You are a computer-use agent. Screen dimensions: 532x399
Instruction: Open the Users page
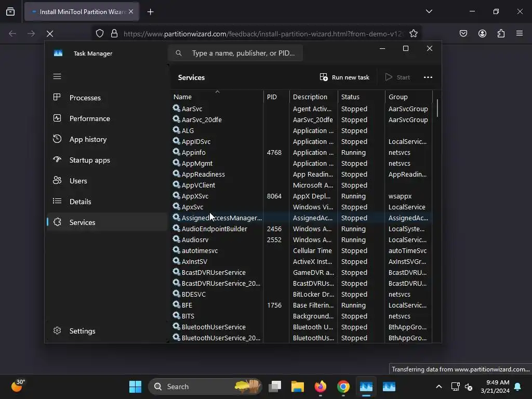[x=107, y=181]
